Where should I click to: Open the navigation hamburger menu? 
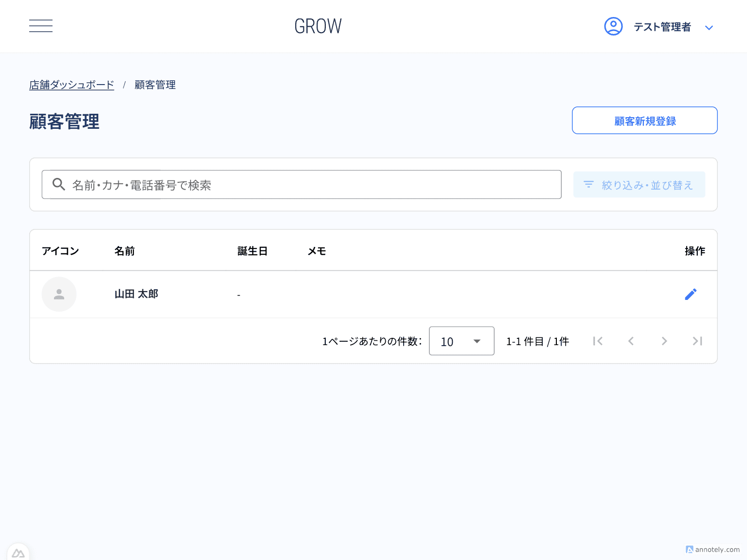pos(41,26)
